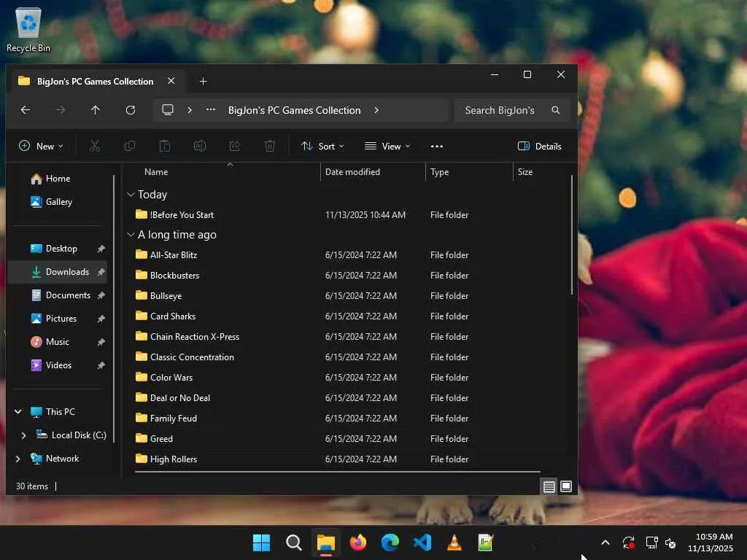The image size is (747, 560).
Task: Open the address bar ellipsis breadcrumb menu
Action: coord(211,110)
